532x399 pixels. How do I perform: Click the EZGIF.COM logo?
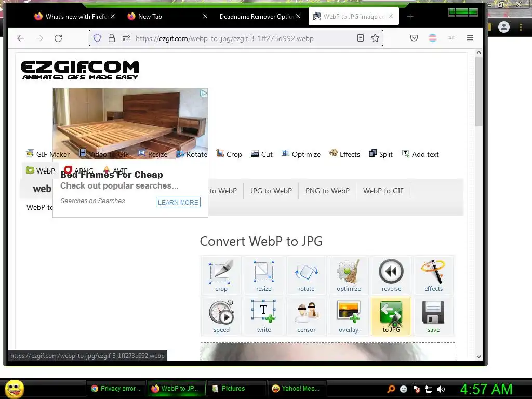pyautogui.click(x=79, y=70)
